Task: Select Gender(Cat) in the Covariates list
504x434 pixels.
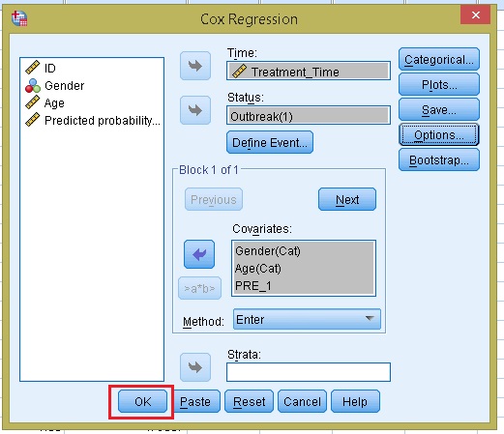Action: [303, 250]
